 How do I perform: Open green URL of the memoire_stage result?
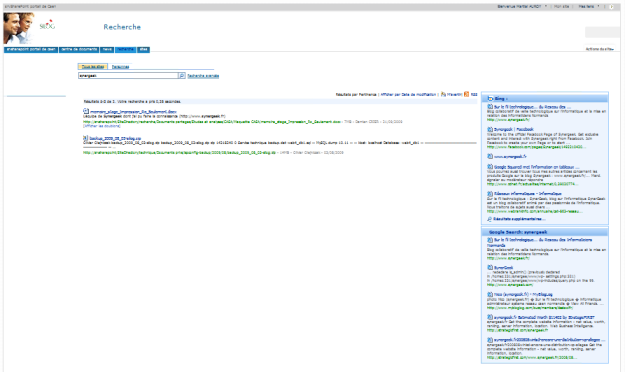pyautogui.click(x=212, y=122)
